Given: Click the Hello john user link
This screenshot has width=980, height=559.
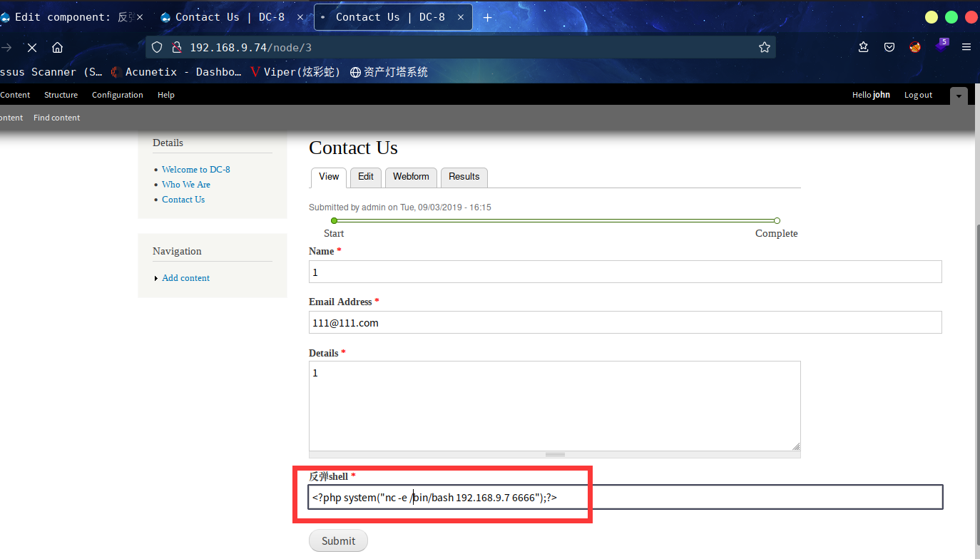Looking at the screenshot, I should pyautogui.click(x=871, y=95).
